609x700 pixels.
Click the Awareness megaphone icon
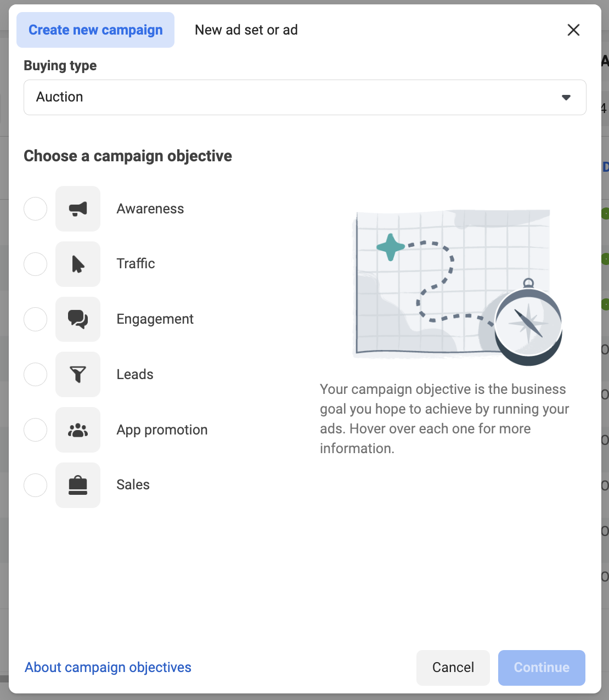(x=78, y=209)
